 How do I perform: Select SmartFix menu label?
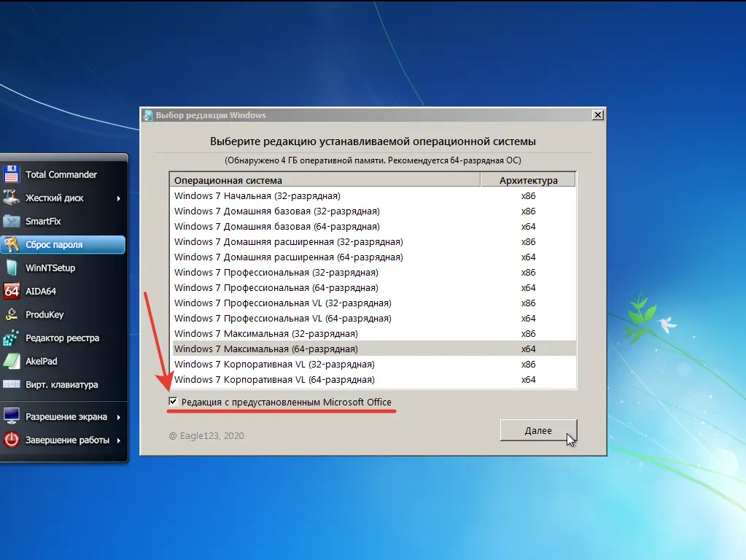pyautogui.click(x=43, y=221)
